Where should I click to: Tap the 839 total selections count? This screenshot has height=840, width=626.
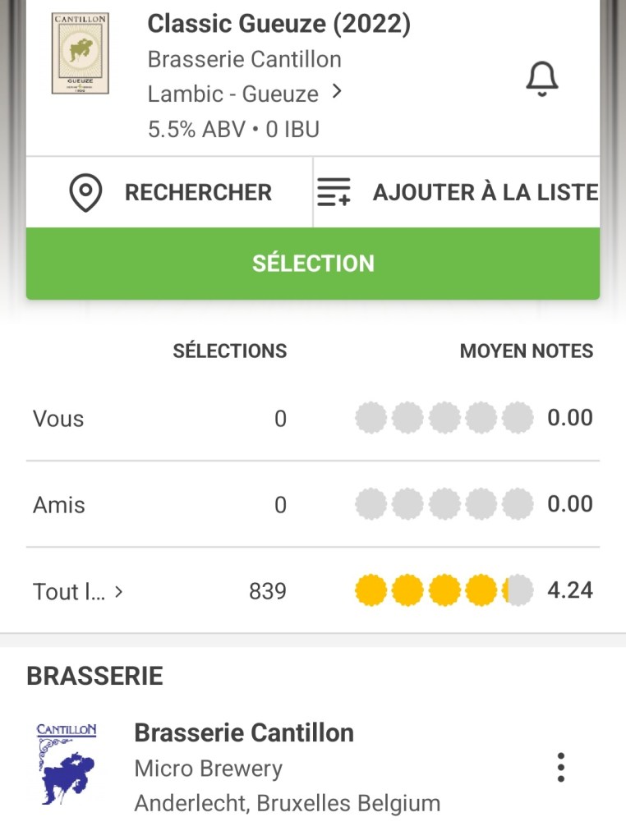click(x=267, y=591)
